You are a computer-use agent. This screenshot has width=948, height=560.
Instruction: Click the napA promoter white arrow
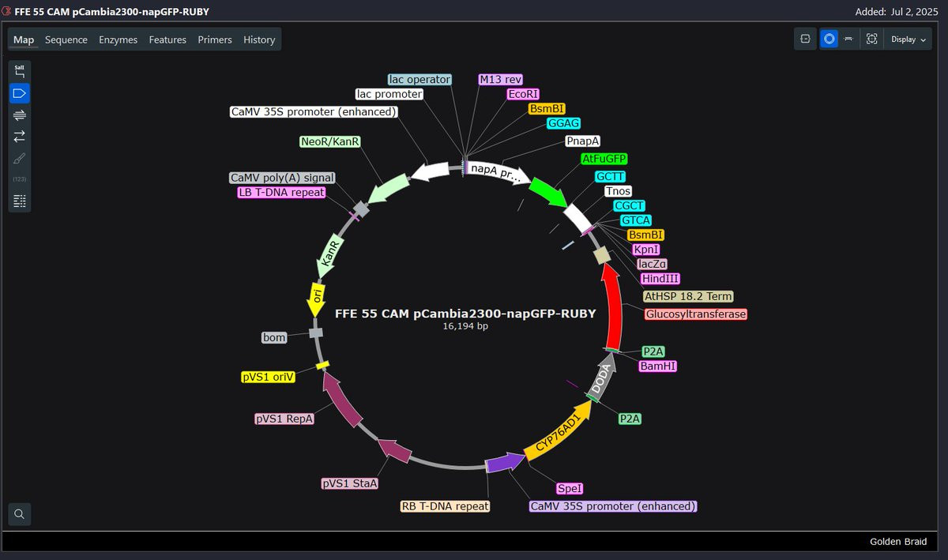pos(498,171)
